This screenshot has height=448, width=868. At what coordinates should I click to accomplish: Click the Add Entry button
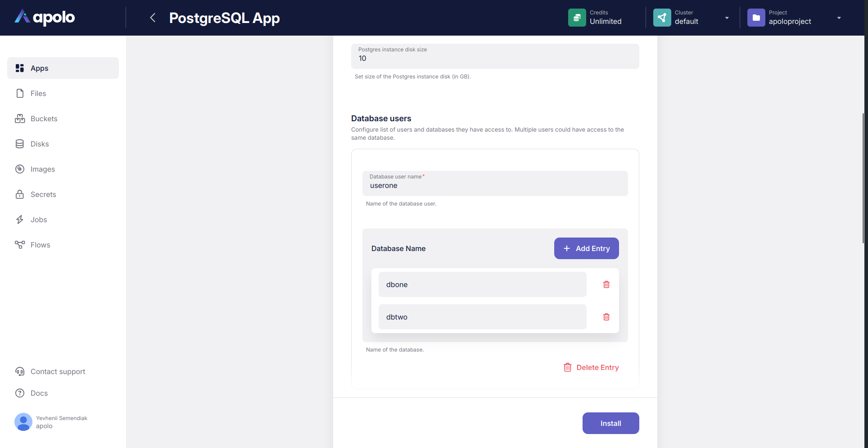pyautogui.click(x=586, y=248)
